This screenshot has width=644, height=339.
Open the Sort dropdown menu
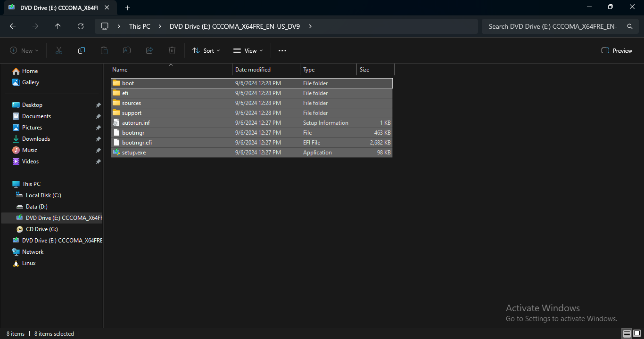point(206,50)
